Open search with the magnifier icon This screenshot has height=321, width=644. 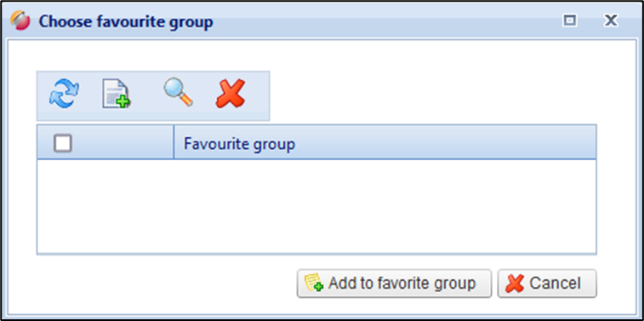pos(179,92)
